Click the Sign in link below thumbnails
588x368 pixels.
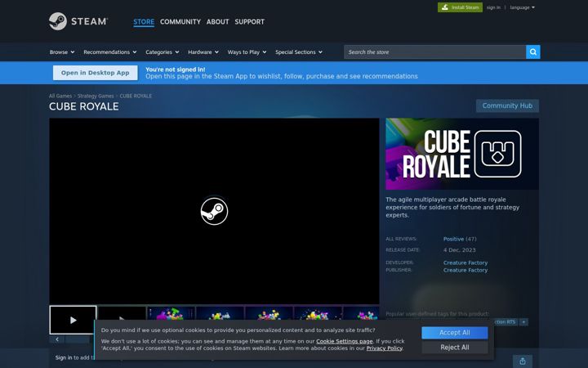(x=64, y=357)
